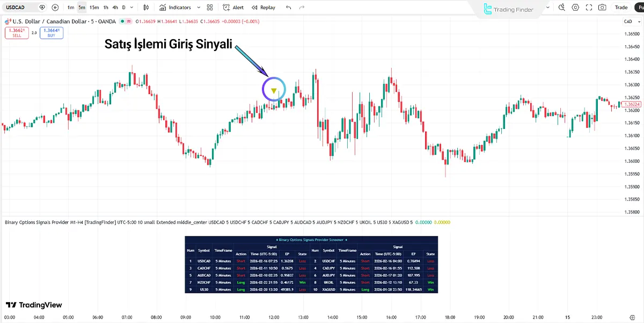This screenshot has width=644, height=323.
Task: Open the Indicators dropdown arrow
Action: point(198,7)
